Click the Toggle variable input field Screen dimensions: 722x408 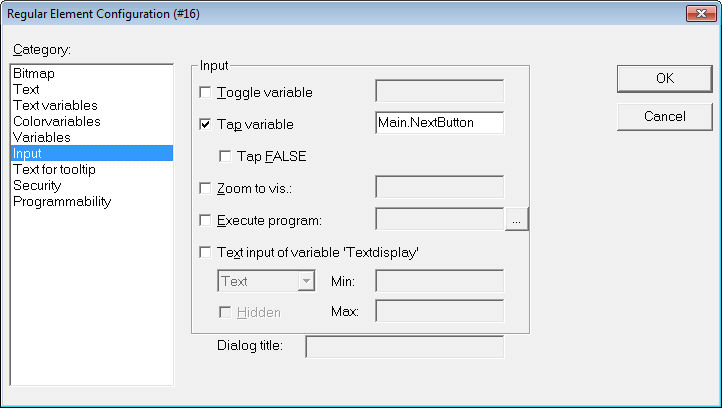[440, 91]
